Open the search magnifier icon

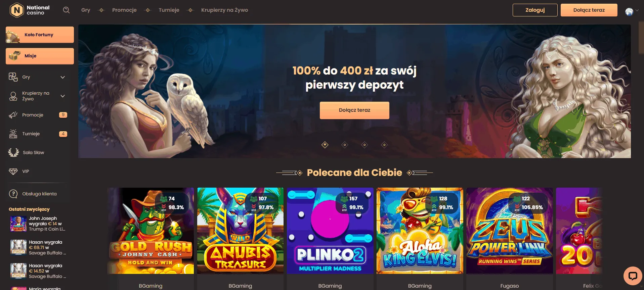click(x=66, y=10)
